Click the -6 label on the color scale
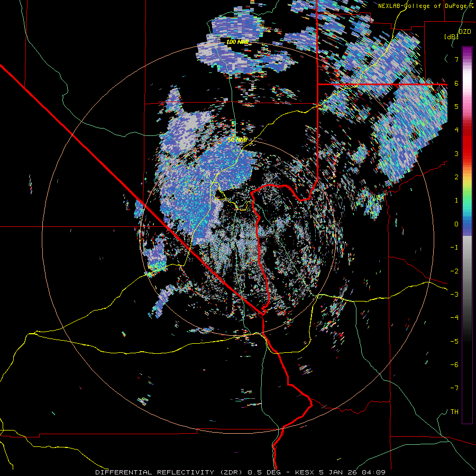476x476 pixels. click(454, 365)
